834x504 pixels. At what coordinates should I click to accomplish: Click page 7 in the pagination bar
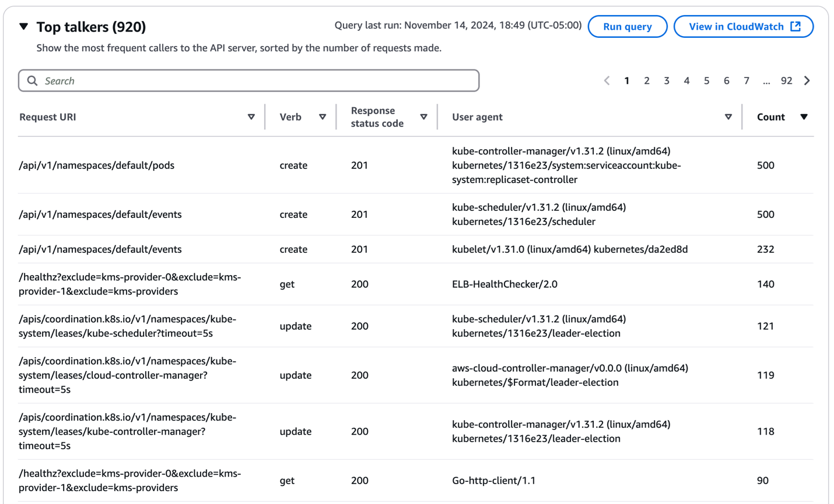coord(747,80)
